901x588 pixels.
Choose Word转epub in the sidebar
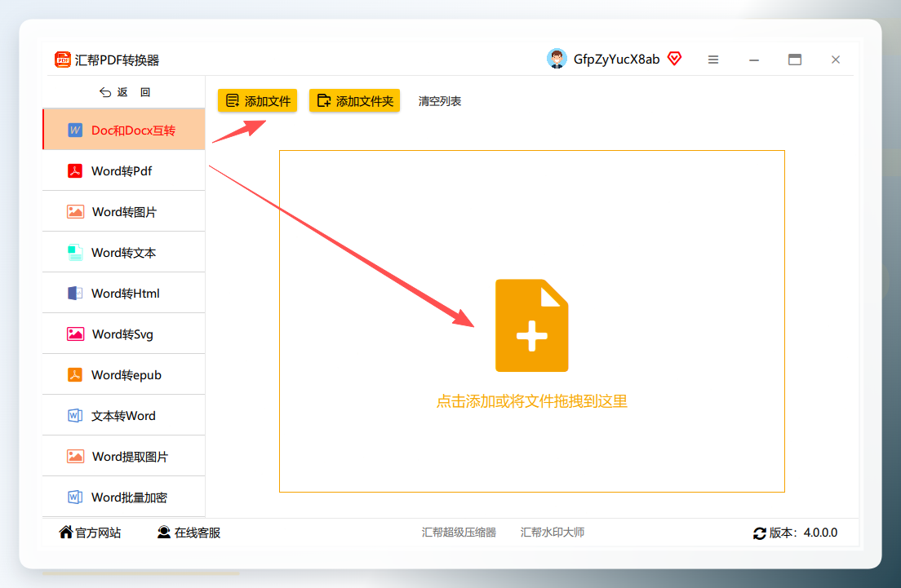(124, 375)
